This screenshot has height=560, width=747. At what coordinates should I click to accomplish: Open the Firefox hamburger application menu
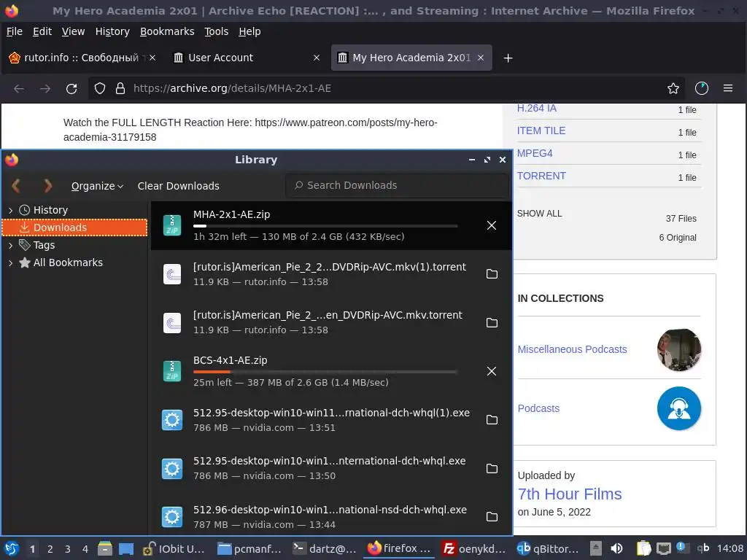pos(728,88)
